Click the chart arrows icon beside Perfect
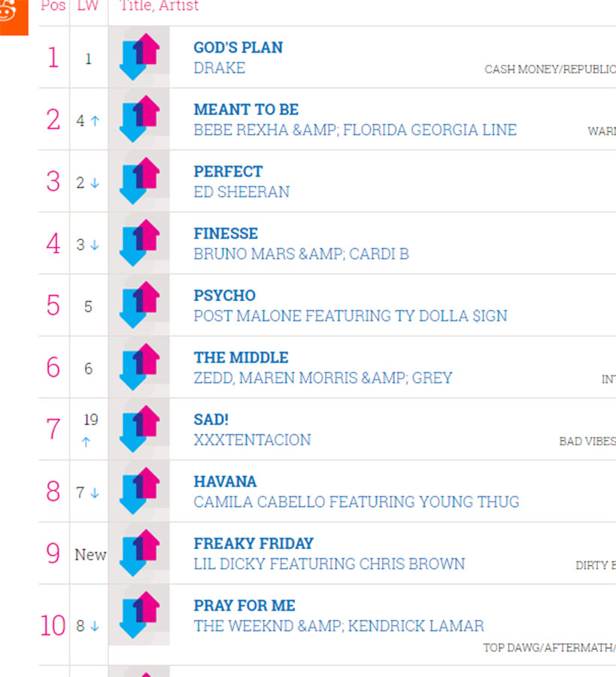 pyautogui.click(x=139, y=181)
